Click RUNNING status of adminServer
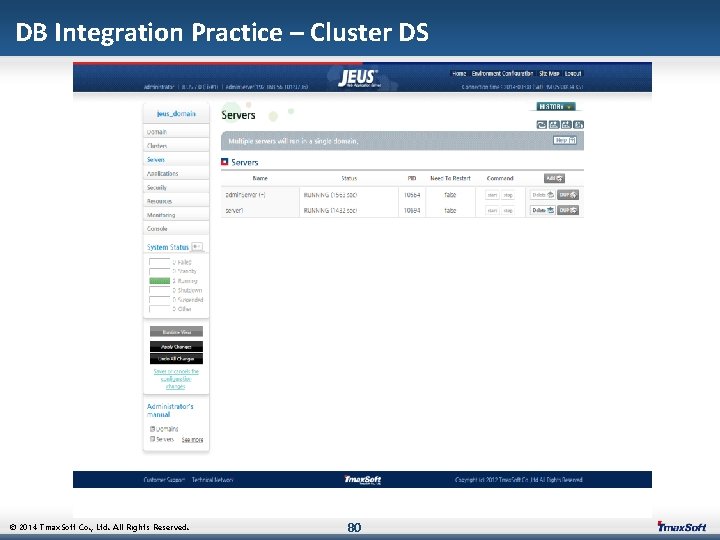Viewport: 720px width, 540px height. tap(330, 195)
